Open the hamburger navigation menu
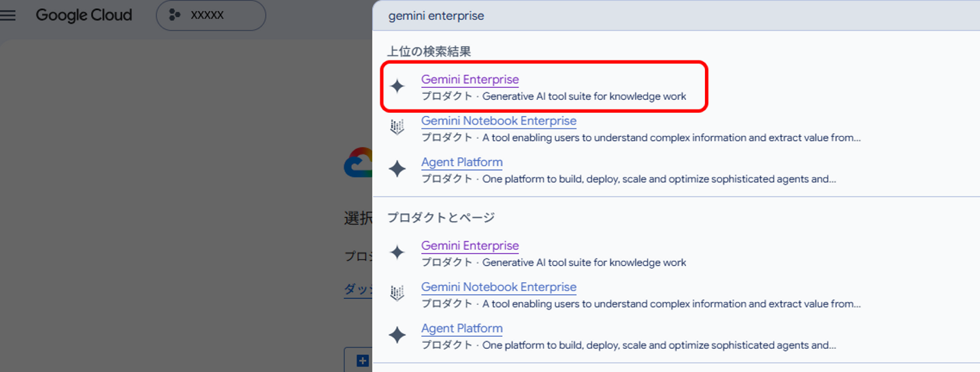Screen dimensions: 980x372 pos(7,15)
